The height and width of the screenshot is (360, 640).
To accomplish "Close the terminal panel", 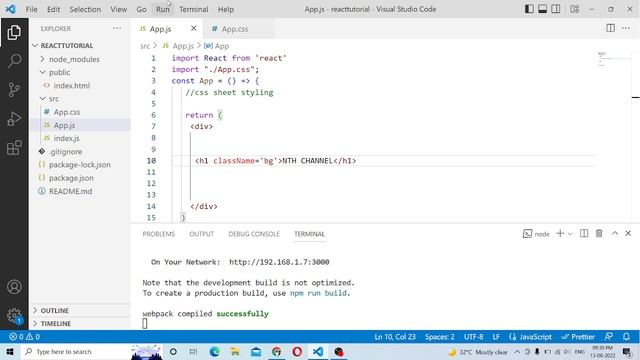I will (628, 233).
